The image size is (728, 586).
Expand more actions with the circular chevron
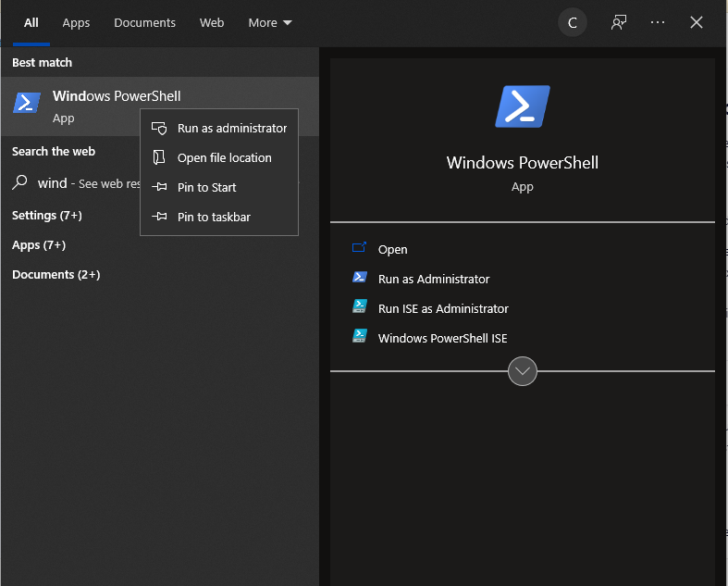pyautogui.click(x=523, y=371)
